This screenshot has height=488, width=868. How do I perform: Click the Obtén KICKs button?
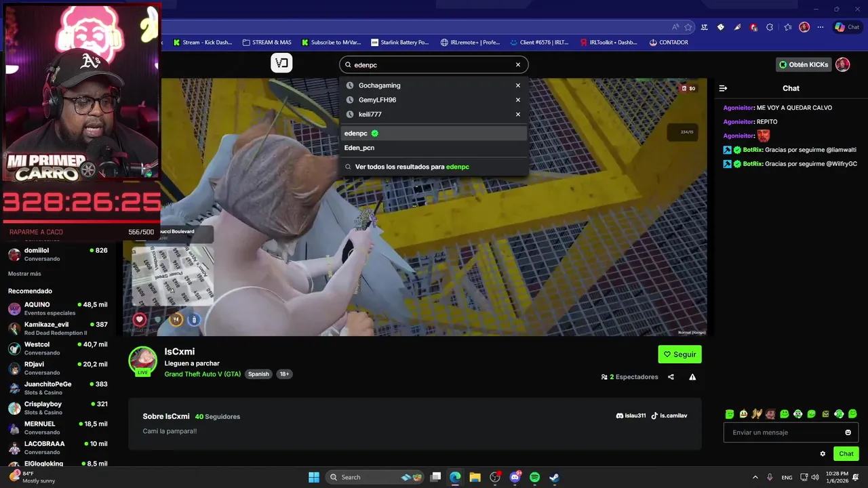804,64
